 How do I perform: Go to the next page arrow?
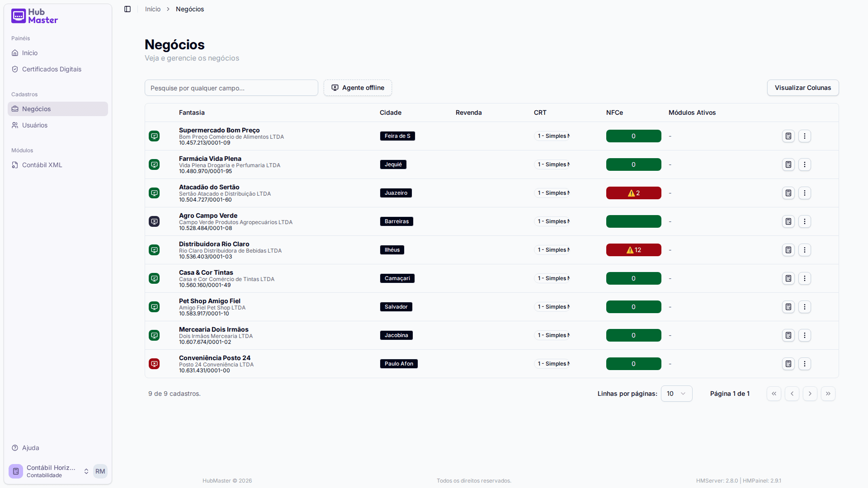point(810,394)
